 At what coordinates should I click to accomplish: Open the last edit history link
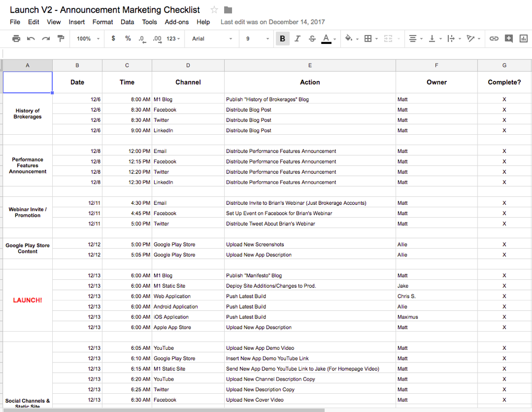click(x=272, y=22)
